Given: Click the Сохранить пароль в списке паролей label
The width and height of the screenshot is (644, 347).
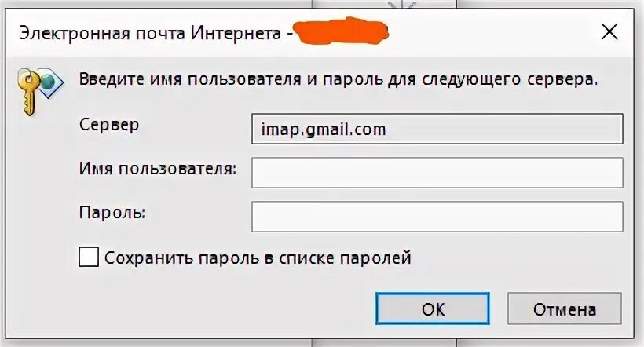Looking at the screenshot, I should pyautogui.click(x=258, y=258).
